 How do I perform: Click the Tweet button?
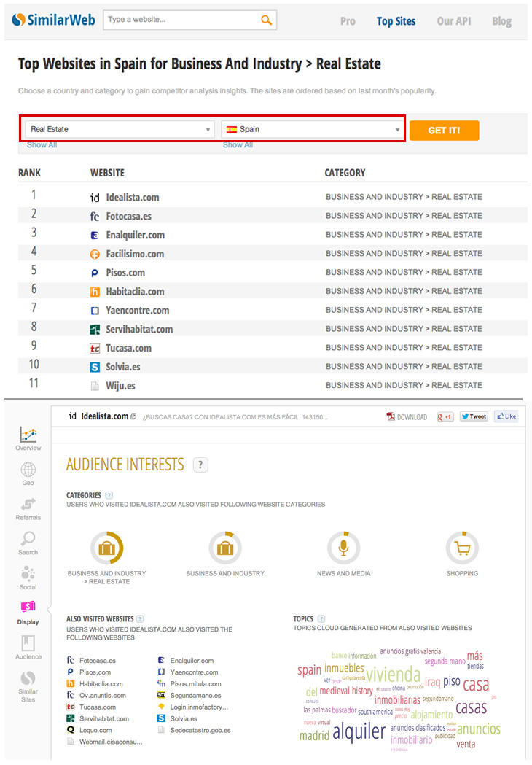[x=474, y=416]
